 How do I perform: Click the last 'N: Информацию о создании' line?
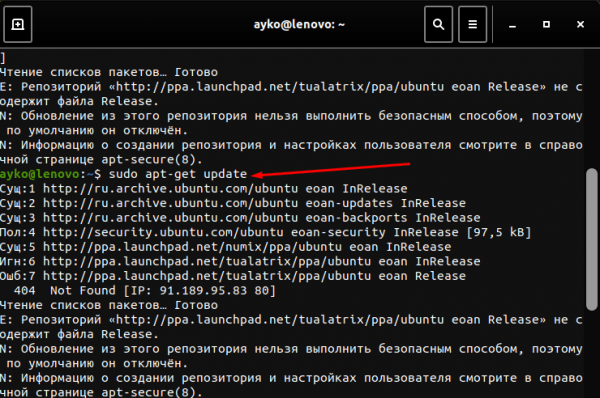(x=291, y=378)
